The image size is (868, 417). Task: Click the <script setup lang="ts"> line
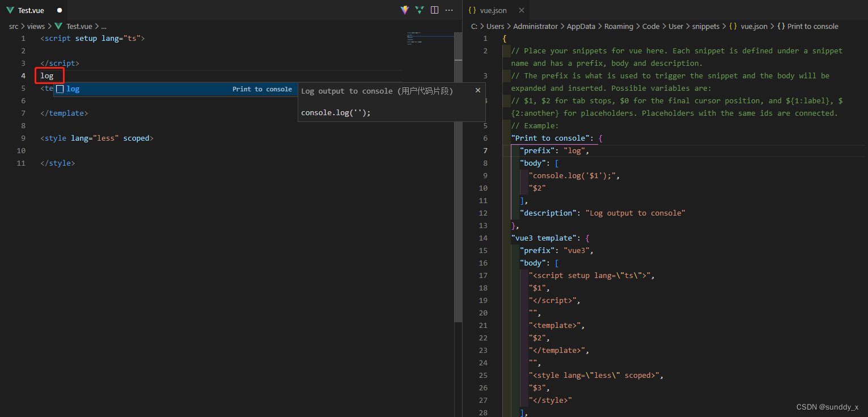93,39
